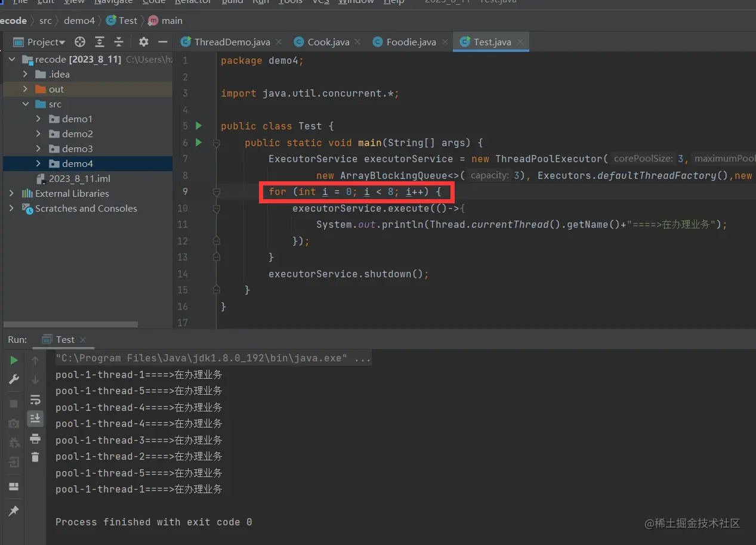Open Project panel gear options
Screen dimensions: 756x545
143,42
